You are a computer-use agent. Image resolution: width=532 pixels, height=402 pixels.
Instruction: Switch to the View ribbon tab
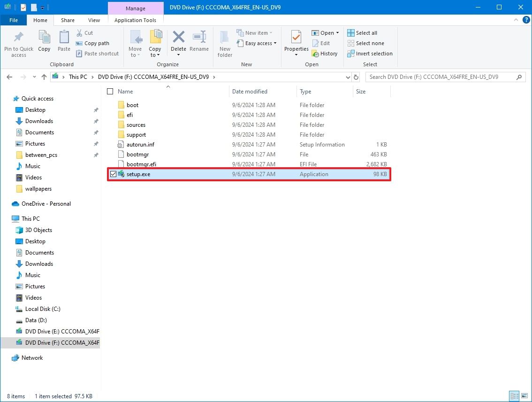click(94, 20)
